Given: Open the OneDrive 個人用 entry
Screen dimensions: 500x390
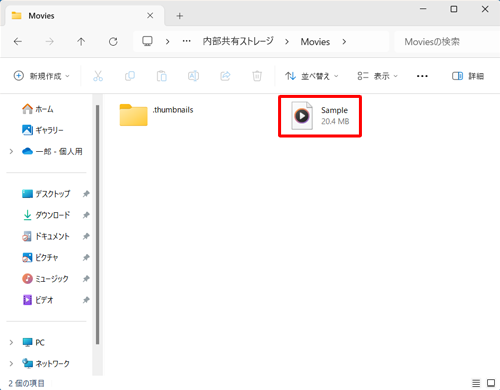Looking at the screenshot, I should coord(52,151).
